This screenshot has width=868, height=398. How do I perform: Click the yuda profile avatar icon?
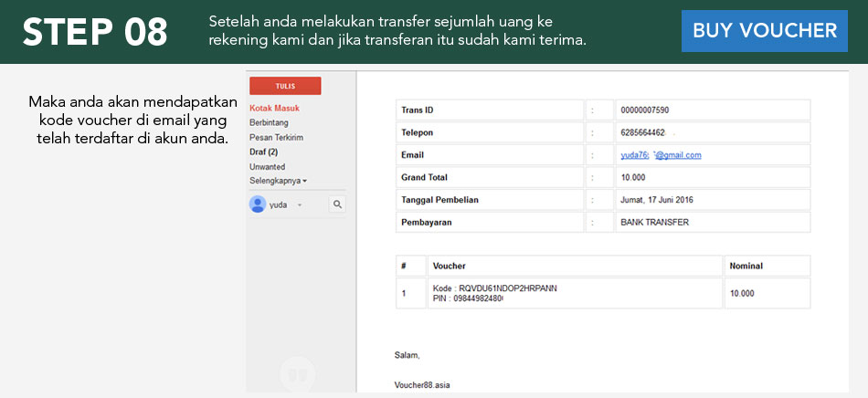pos(258,204)
